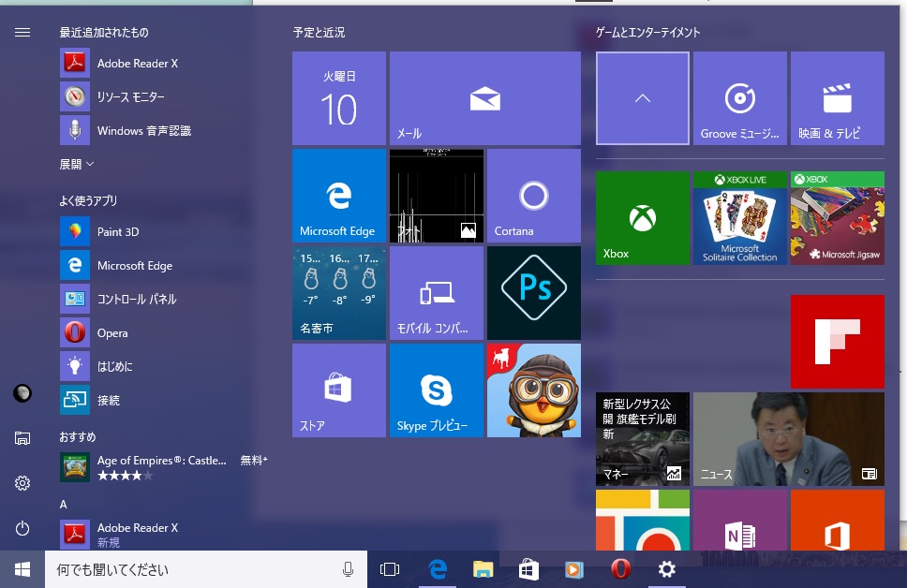
Task: Launch the Photoshop Express tile
Action: [x=534, y=293]
